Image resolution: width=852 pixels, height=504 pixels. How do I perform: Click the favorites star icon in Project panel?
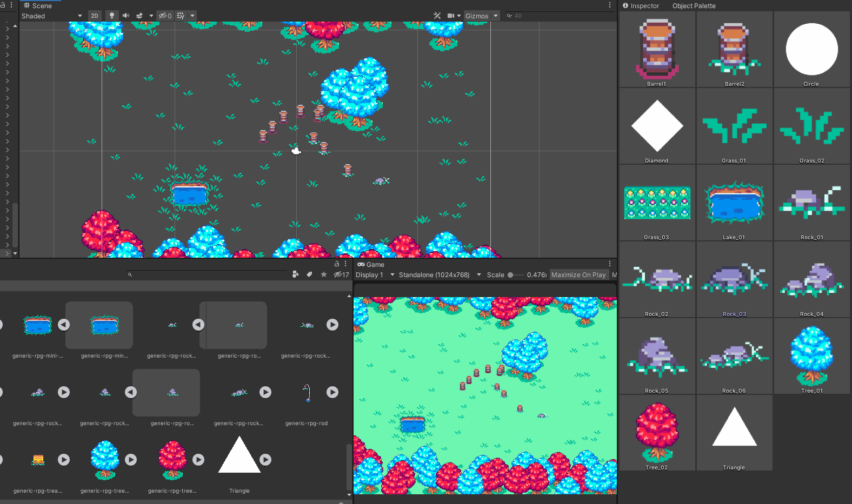(324, 274)
